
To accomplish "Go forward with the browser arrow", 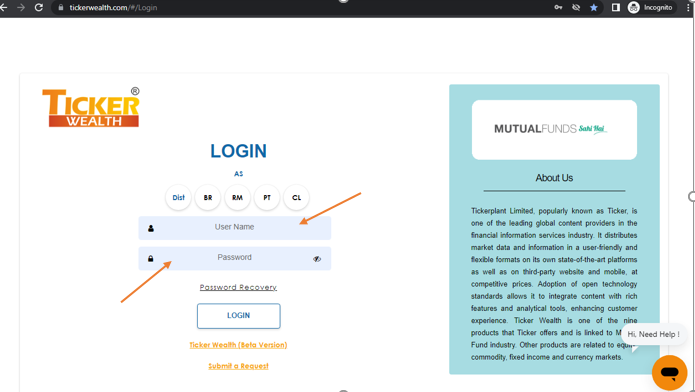I will pyautogui.click(x=21, y=8).
